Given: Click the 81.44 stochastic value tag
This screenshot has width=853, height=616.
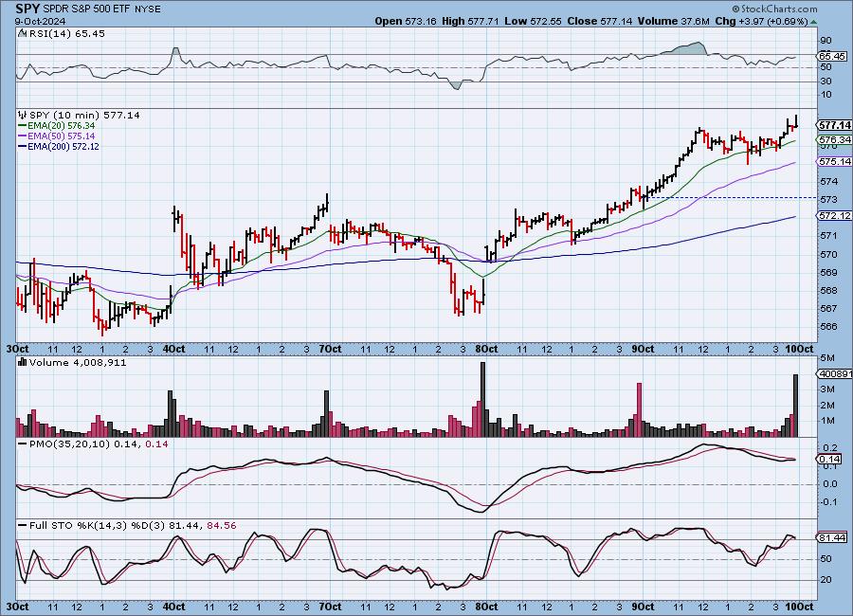Looking at the screenshot, I should pos(832,537).
